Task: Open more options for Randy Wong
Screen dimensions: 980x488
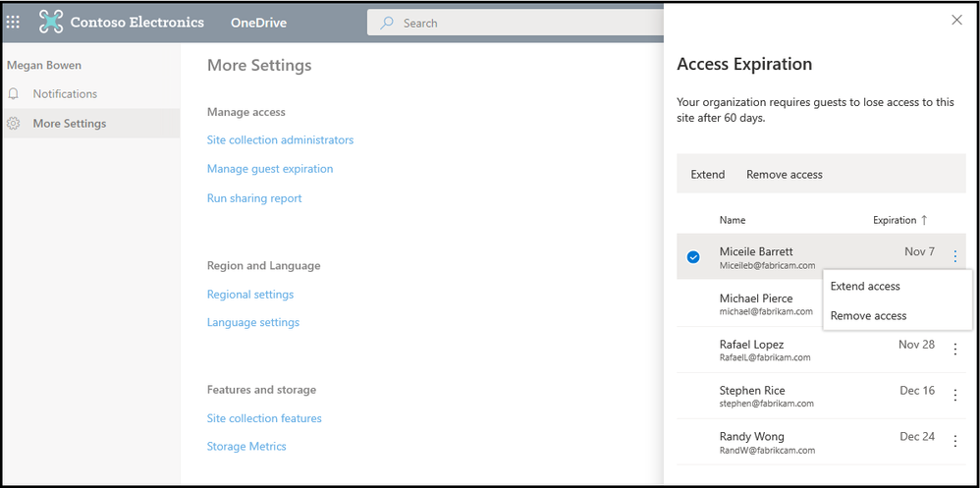Action: (955, 441)
